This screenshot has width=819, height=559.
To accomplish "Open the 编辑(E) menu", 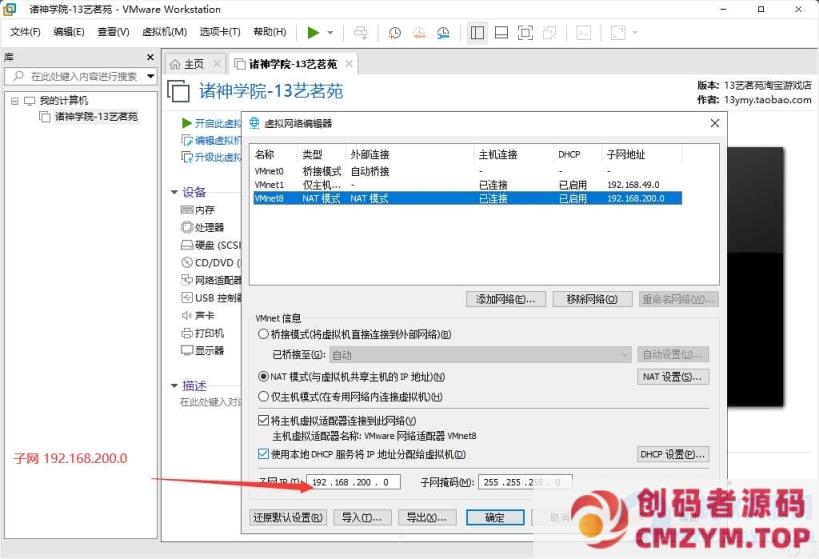I will click(x=68, y=32).
